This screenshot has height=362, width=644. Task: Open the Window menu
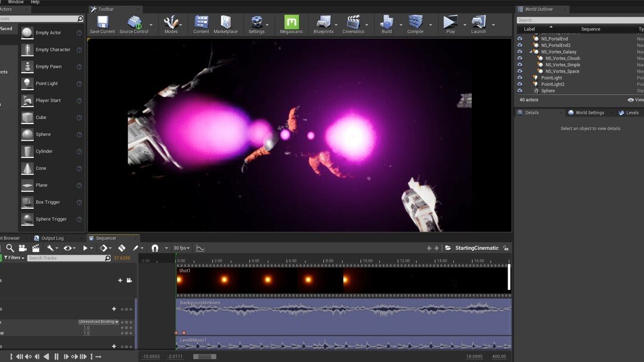(16, 2)
